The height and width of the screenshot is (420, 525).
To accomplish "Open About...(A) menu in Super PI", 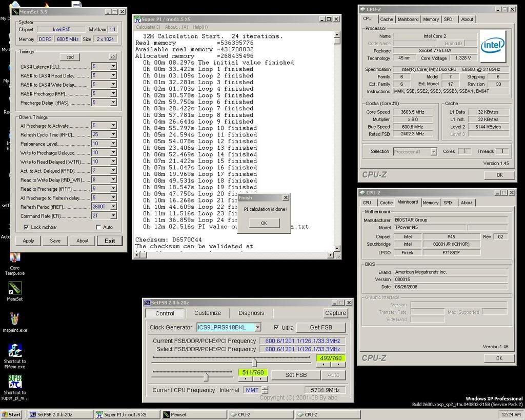I will [x=176, y=27].
